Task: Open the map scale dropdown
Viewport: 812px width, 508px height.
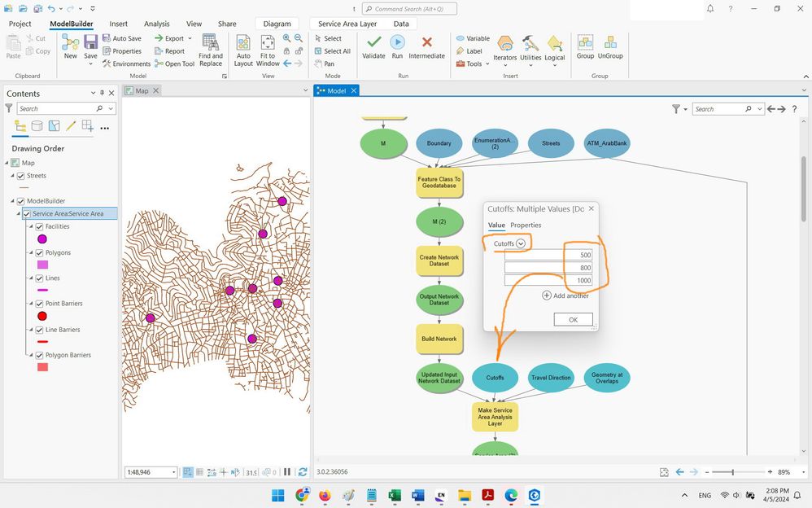Action: (x=173, y=472)
